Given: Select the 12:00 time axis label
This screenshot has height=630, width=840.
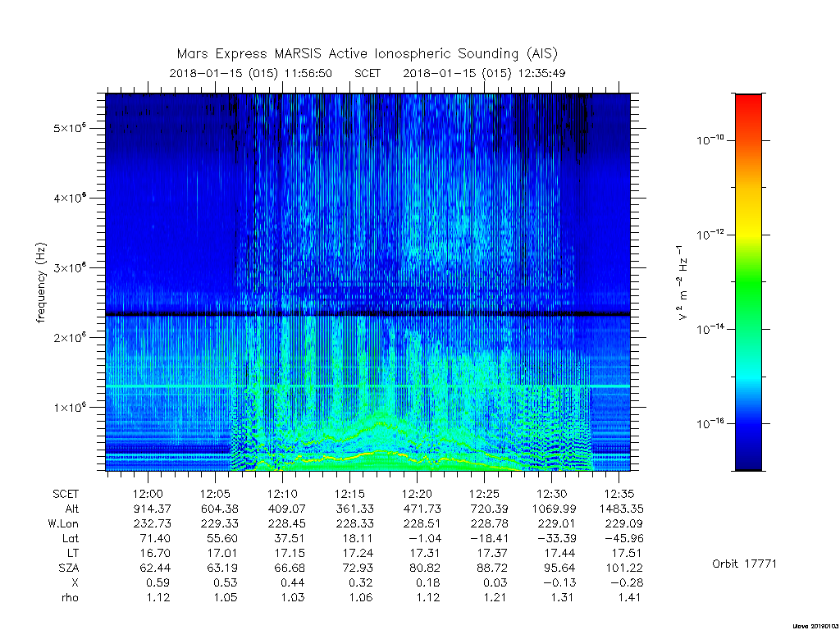Looking at the screenshot, I should tap(148, 494).
